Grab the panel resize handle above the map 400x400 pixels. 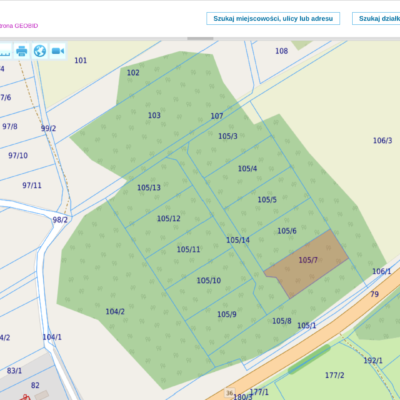pyautogui.click(x=200, y=39)
